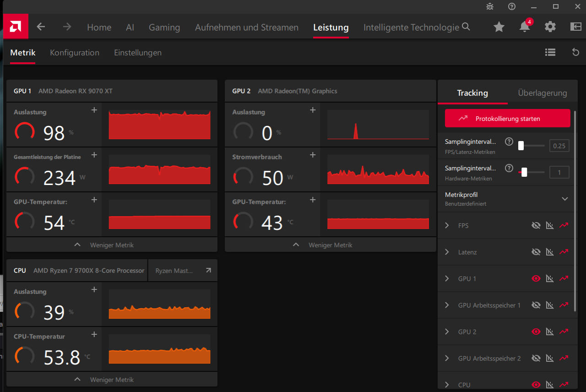Click the reset metrics arrow icon
Viewport: 586px width, 392px height.
tap(576, 52)
